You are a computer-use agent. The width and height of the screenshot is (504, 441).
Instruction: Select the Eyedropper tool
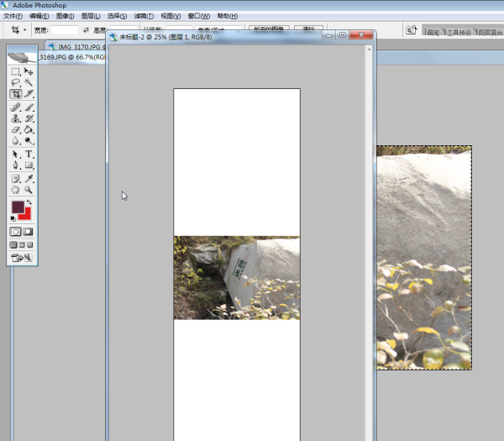point(29,178)
